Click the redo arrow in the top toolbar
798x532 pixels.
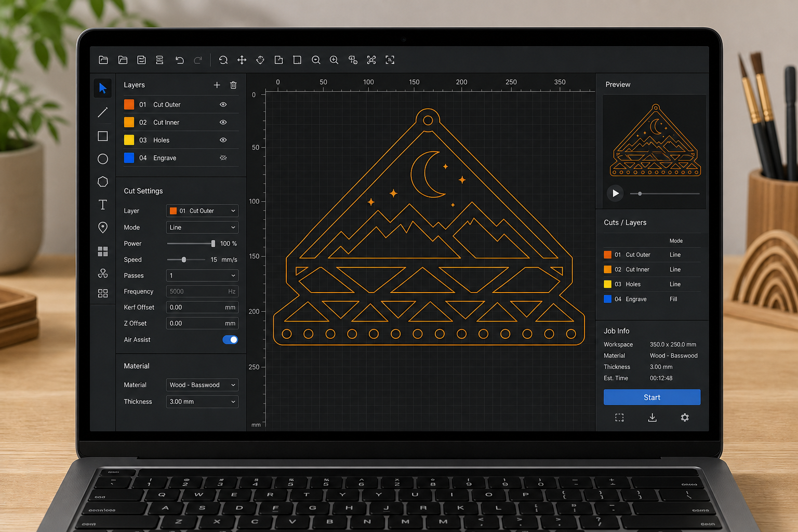tap(198, 60)
